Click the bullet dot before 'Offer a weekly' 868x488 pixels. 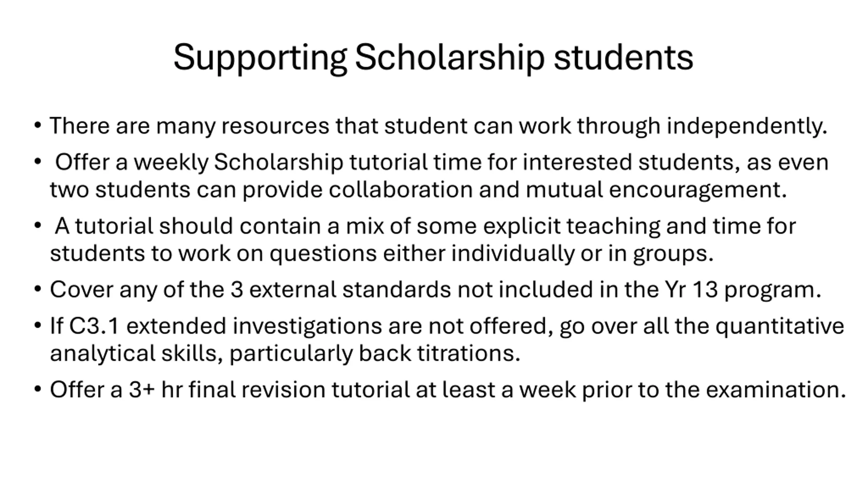pos(38,162)
